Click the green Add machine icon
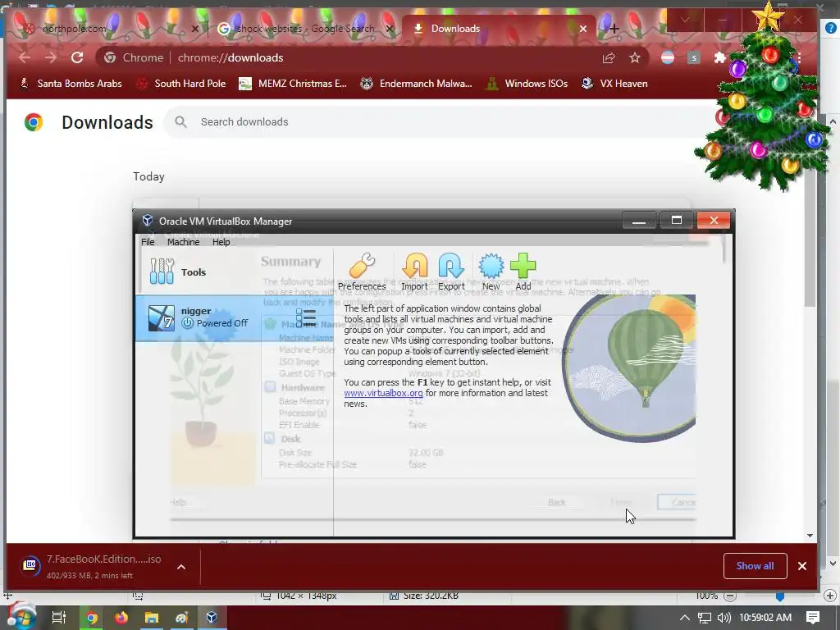The width and height of the screenshot is (840, 630). point(523,272)
